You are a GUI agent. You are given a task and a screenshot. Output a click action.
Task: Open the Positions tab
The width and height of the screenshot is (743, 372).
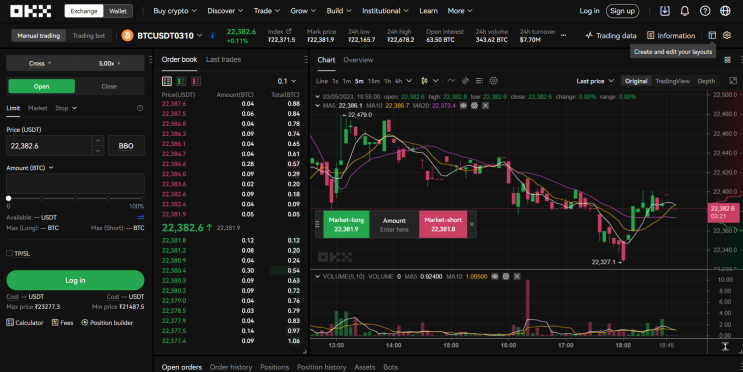(274, 367)
